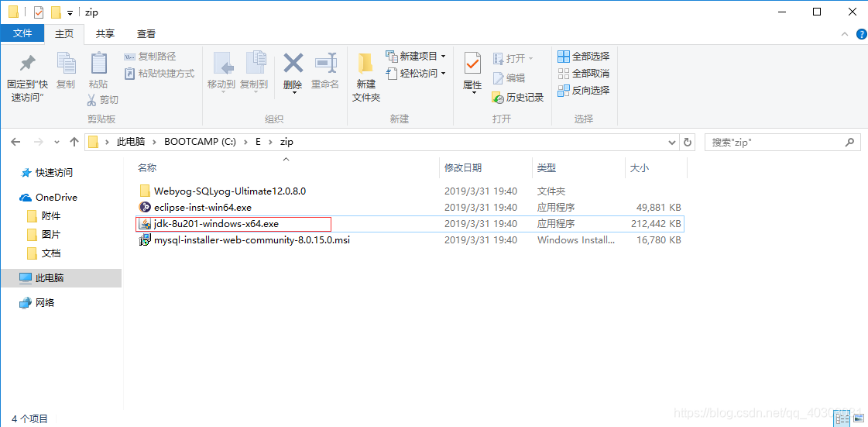This screenshot has width=868, height=427.
Task: Click Invert selection (反向选择)
Action: tap(584, 90)
